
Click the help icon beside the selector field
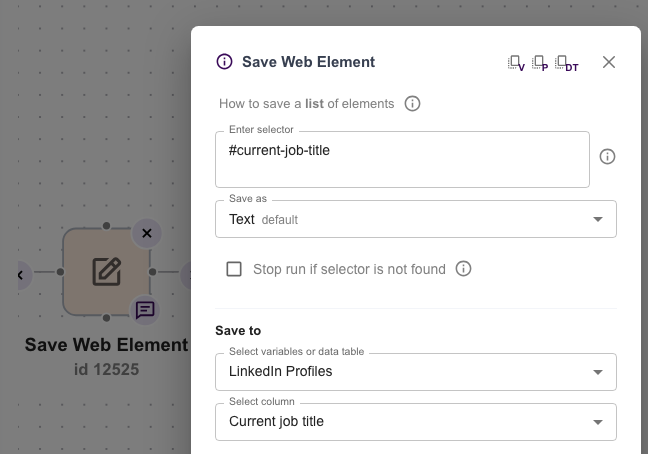coord(607,157)
